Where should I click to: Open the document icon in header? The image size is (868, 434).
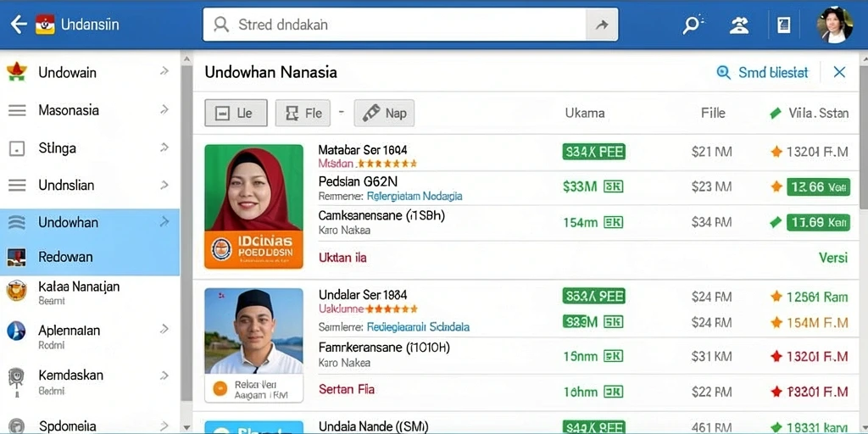[x=784, y=25]
